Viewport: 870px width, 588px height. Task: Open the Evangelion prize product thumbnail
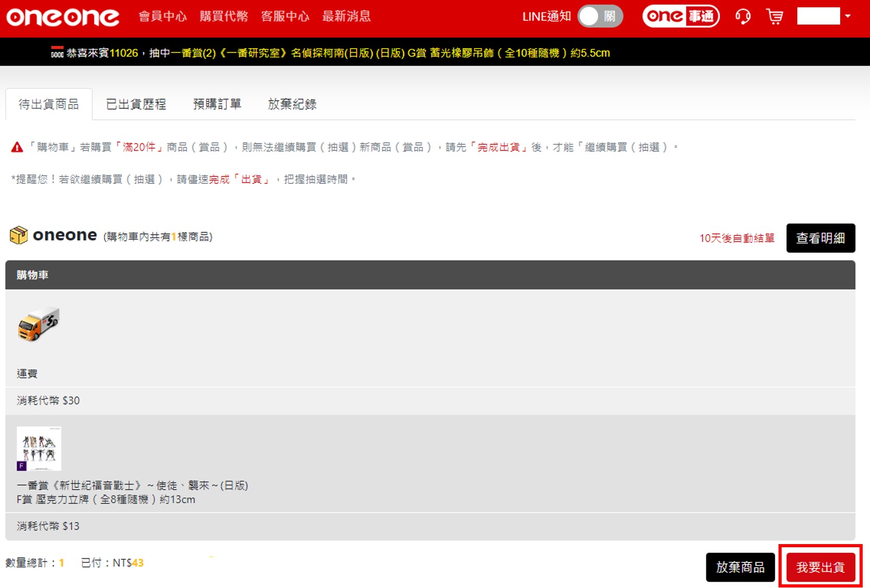39,448
